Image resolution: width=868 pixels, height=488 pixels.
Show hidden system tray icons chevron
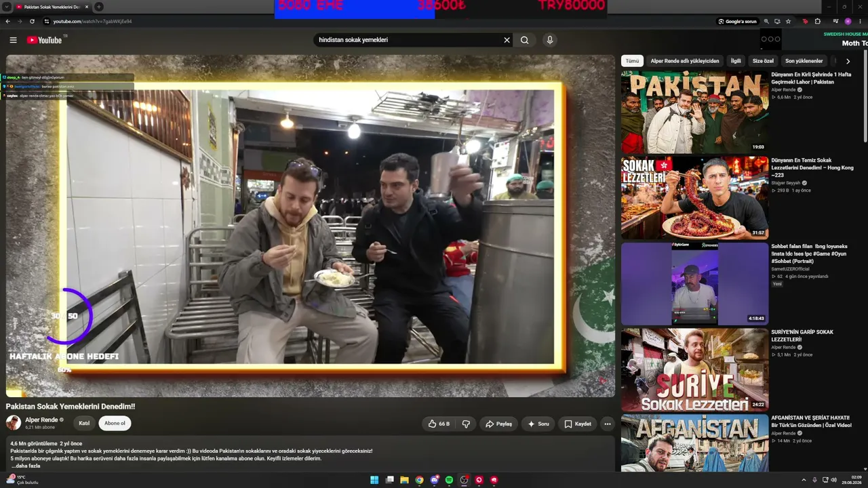click(804, 480)
